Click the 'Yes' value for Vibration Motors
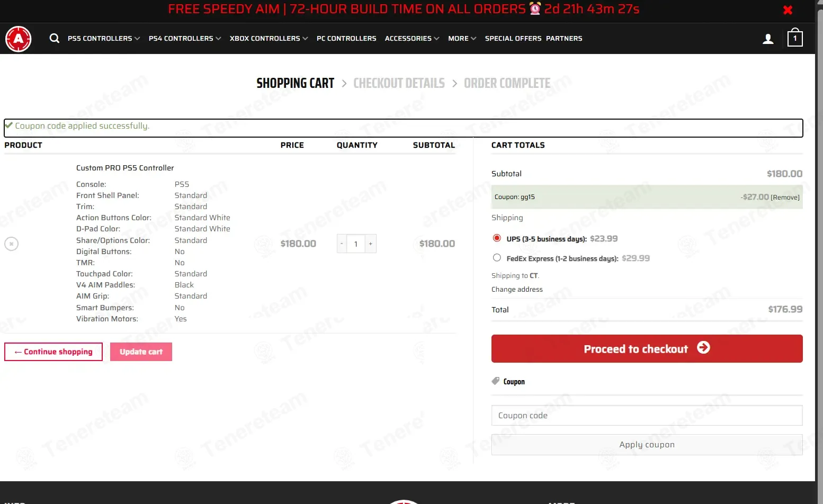This screenshot has height=504, width=823. click(x=181, y=319)
